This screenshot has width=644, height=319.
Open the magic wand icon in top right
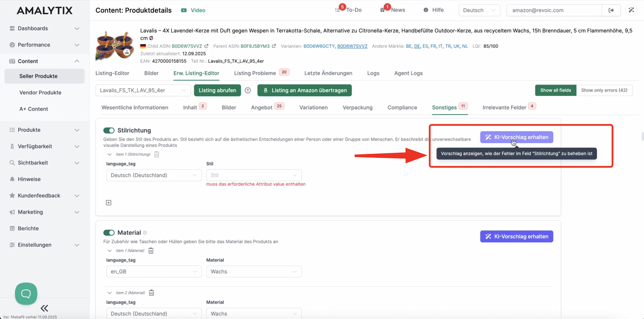[631, 10]
